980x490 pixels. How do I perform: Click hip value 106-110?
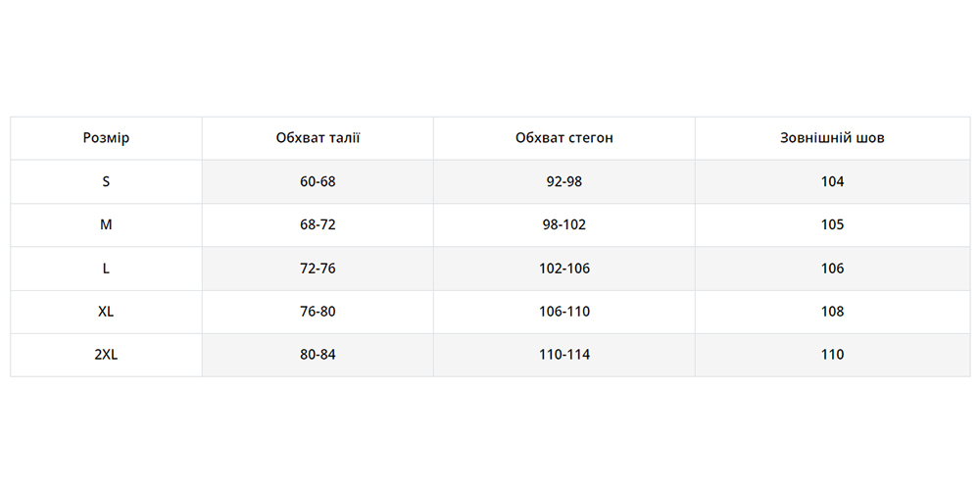[564, 312]
